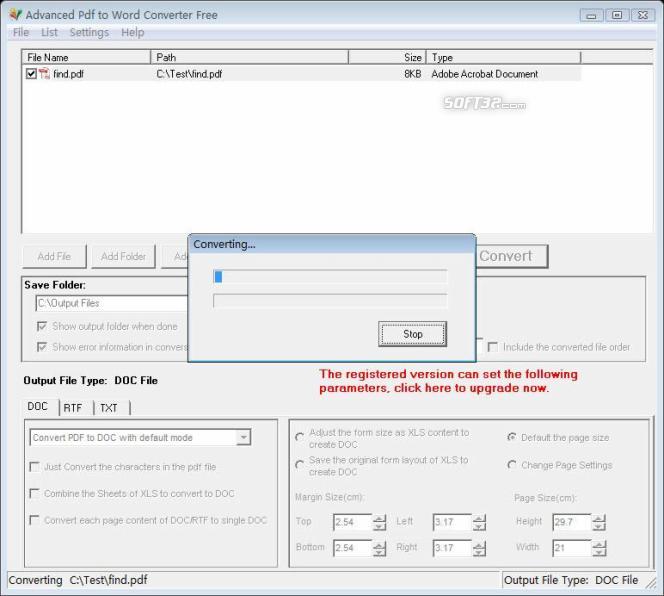Click the Left margin spinner arrows
Image resolution: width=664 pixels, height=596 pixels.
tap(479, 522)
